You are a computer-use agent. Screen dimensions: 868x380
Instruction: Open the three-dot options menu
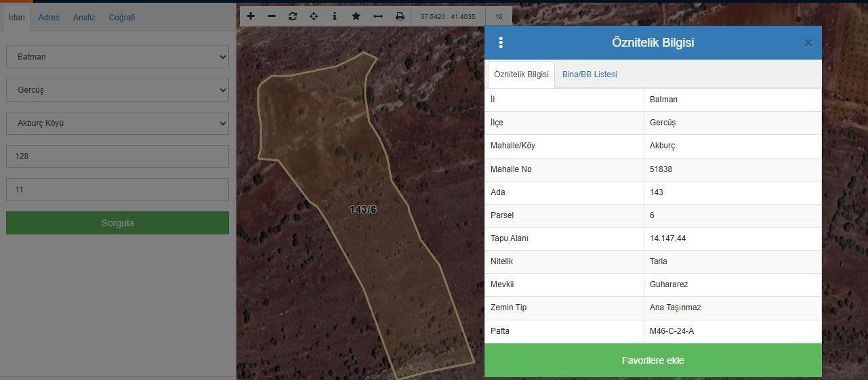point(501,43)
